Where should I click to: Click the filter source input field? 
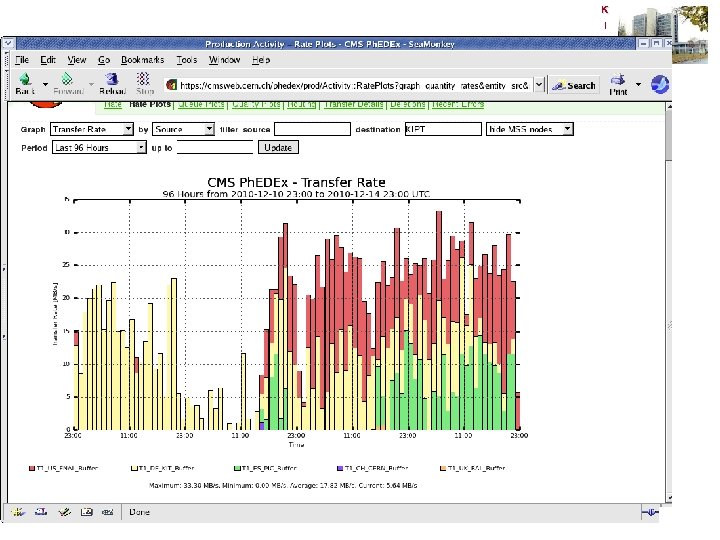pyautogui.click(x=312, y=129)
